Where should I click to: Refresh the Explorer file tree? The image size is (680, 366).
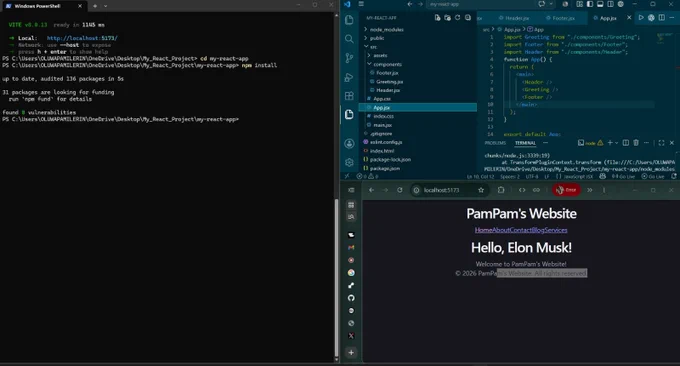click(x=458, y=18)
